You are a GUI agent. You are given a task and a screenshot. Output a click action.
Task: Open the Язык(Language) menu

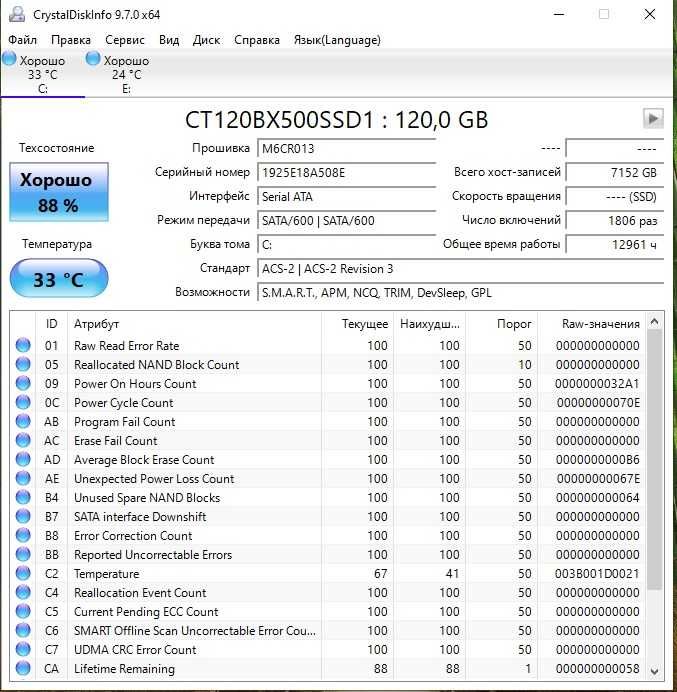coord(337,40)
